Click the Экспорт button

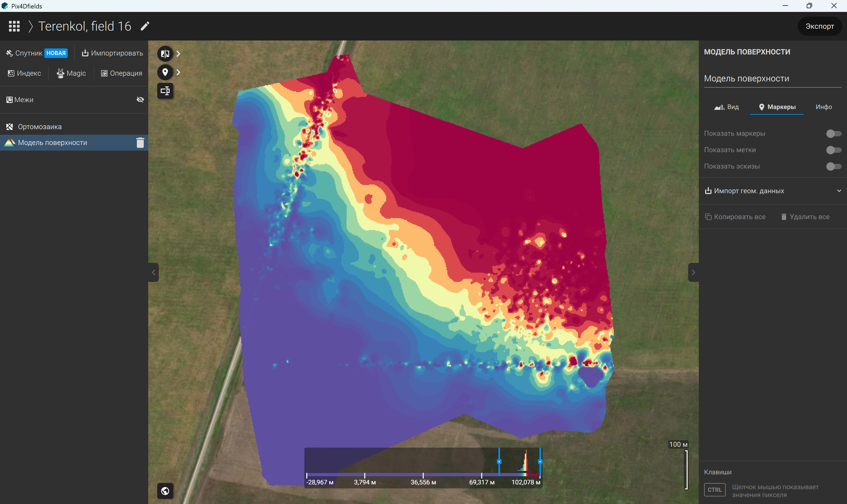click(x=819, y=26)
